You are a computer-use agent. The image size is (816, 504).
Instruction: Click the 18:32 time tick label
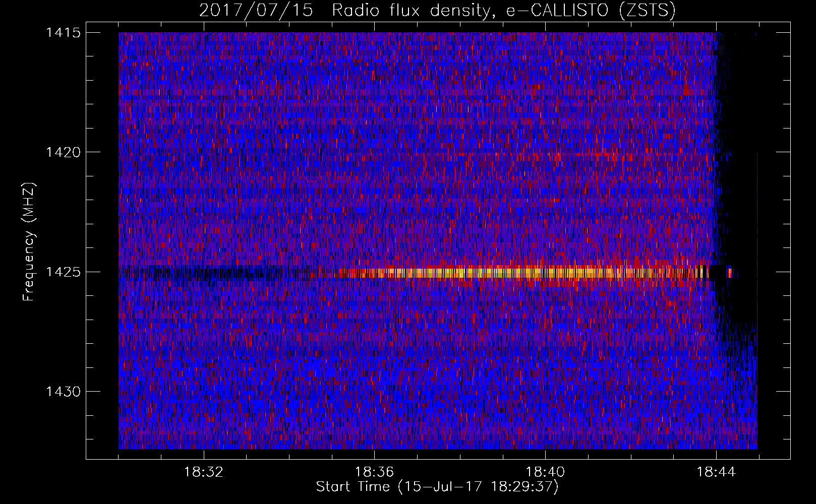click(x=204, y=472)
